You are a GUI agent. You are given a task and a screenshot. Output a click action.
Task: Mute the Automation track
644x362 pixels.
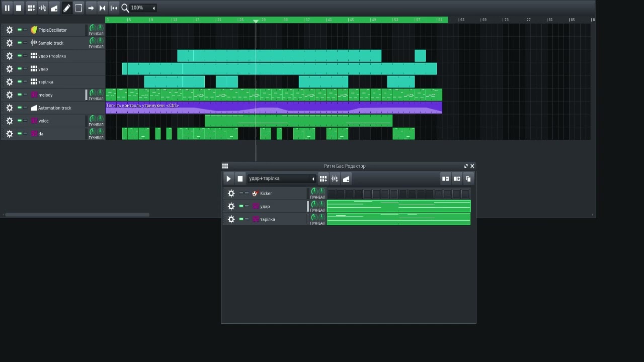tap(20, 108)
